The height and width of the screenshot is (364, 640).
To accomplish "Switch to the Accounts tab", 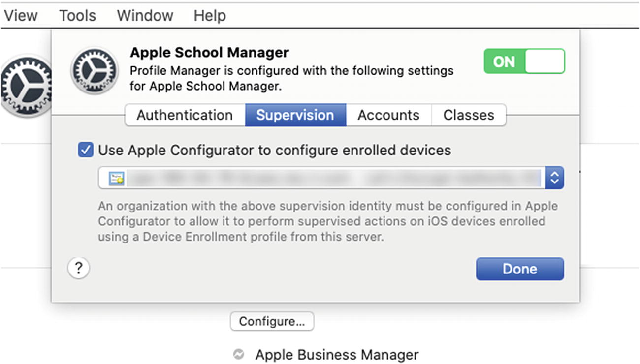I will coord(388,115).
